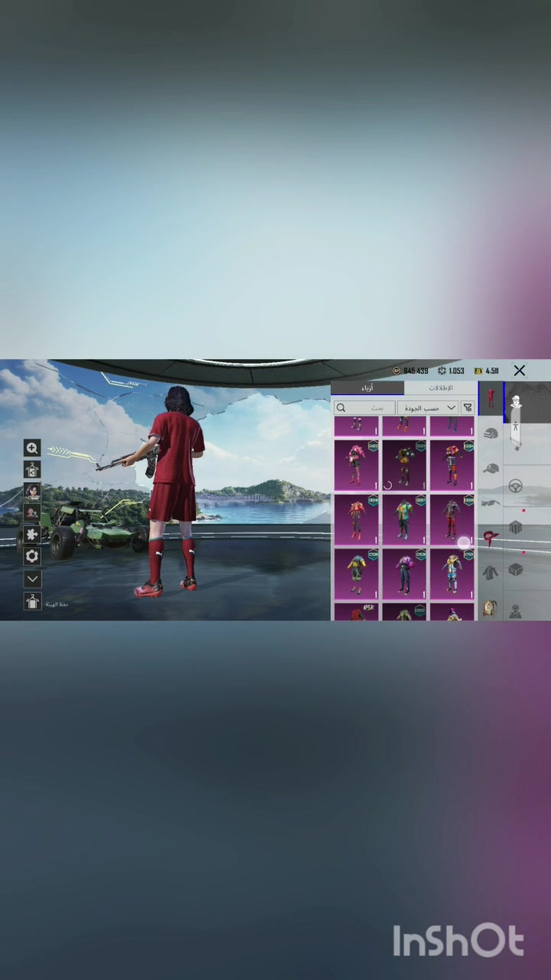Screen dimensions: 551x980
Task: Open the striped crate icon
Action: 516,528
